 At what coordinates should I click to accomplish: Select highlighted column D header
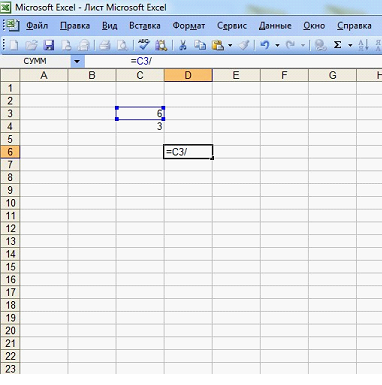pyautogui.click(x=188, y=75)
